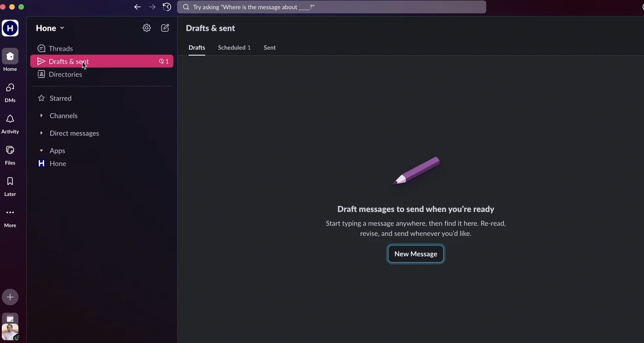Click the search input field
Screen dimensions: 644x343
point(331,7)
